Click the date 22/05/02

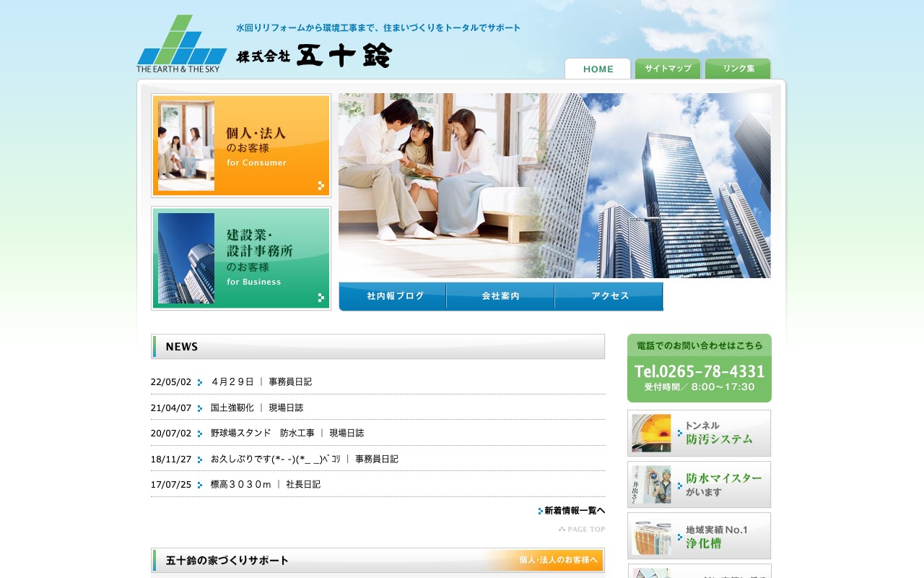pos(171,382)
